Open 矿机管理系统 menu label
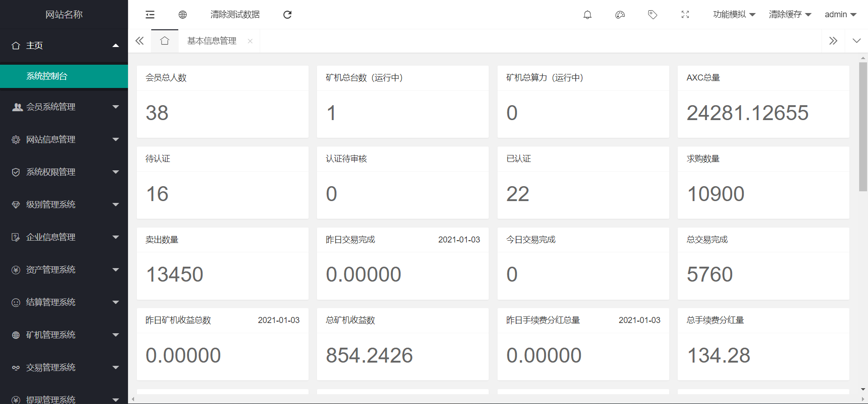This screenshot has width=868, height=404. pos(51,335)
